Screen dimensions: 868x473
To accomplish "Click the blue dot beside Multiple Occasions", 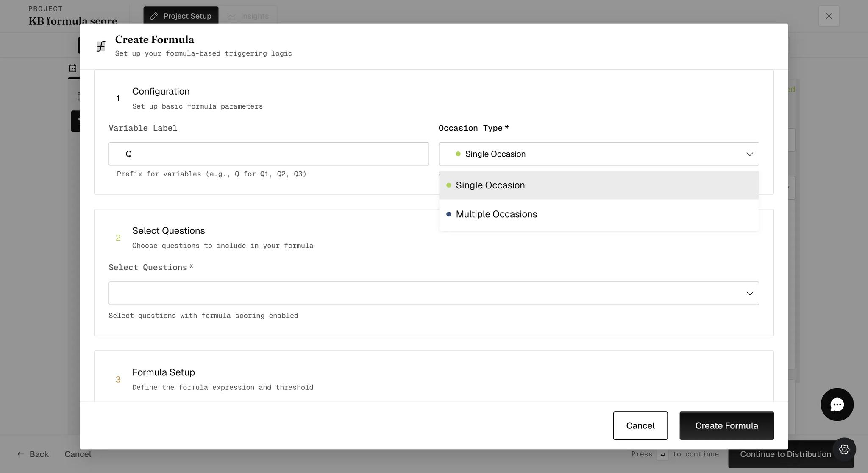I will 449,214.
